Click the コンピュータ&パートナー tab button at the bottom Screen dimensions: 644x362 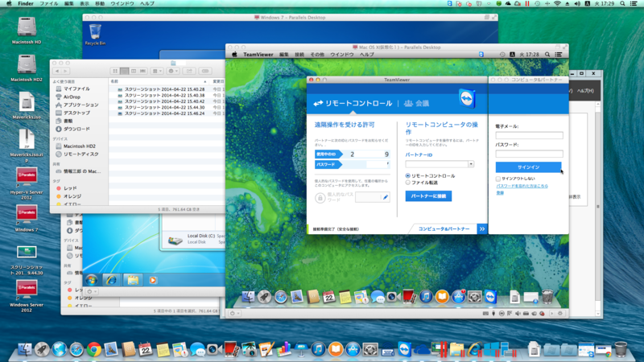[x=444, y=228]
